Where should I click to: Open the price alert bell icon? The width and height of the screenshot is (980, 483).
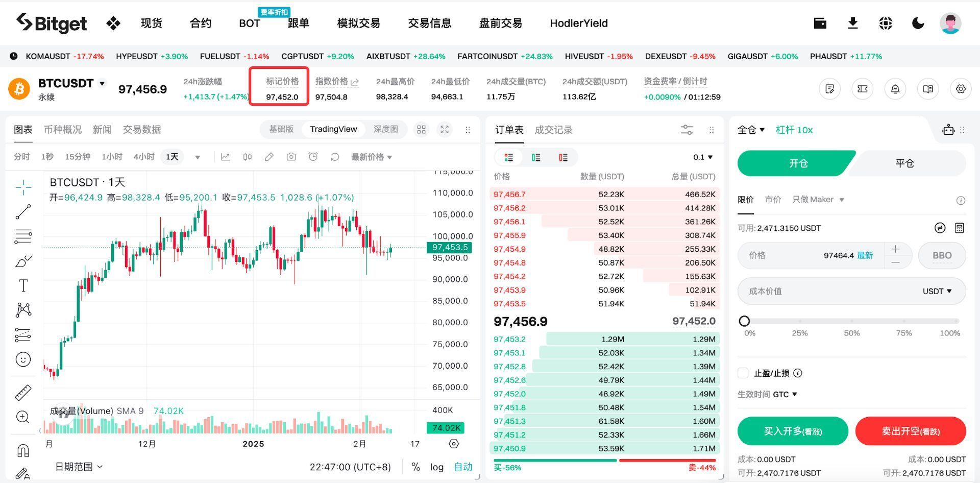pos(895,89)
